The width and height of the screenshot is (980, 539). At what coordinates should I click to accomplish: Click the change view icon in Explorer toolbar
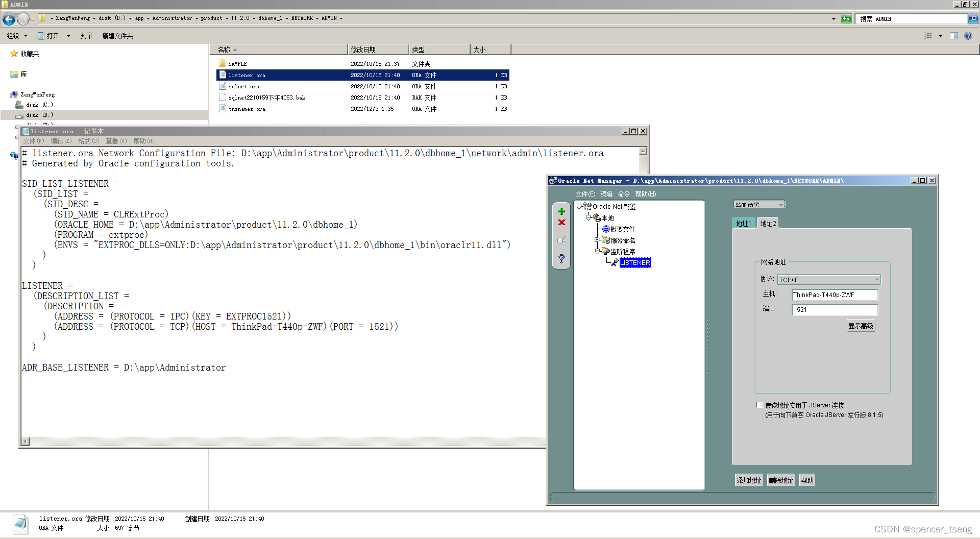pos(928,36)
